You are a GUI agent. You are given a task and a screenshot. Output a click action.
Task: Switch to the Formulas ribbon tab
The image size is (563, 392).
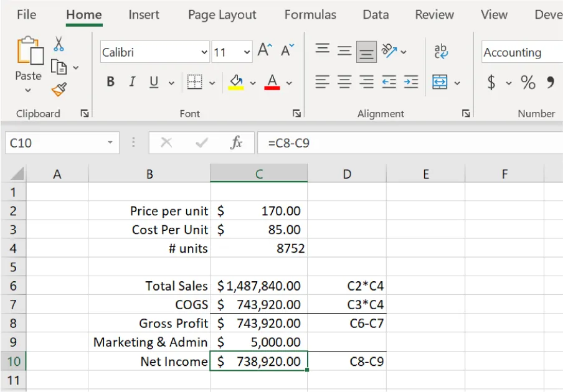click(310, 14)
